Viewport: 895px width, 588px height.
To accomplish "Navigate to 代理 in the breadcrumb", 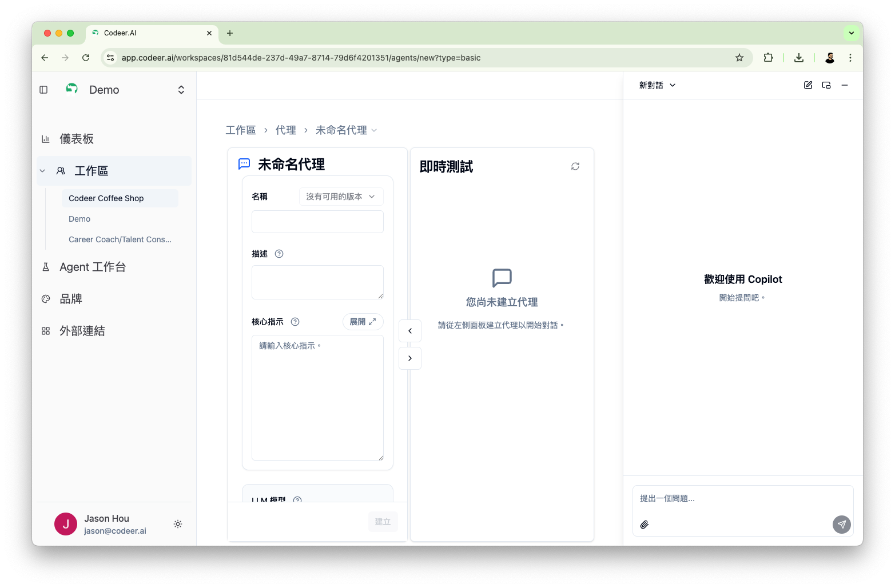I will [285, 130].
